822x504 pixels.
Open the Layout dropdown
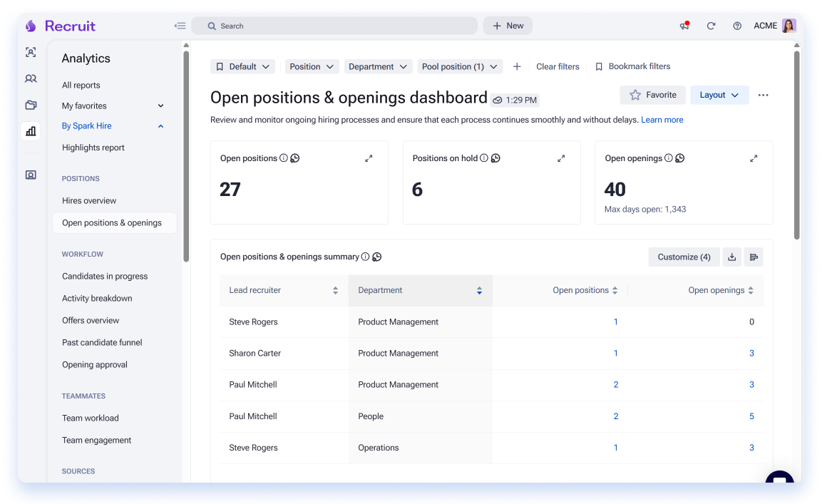[x=719, y=95]
